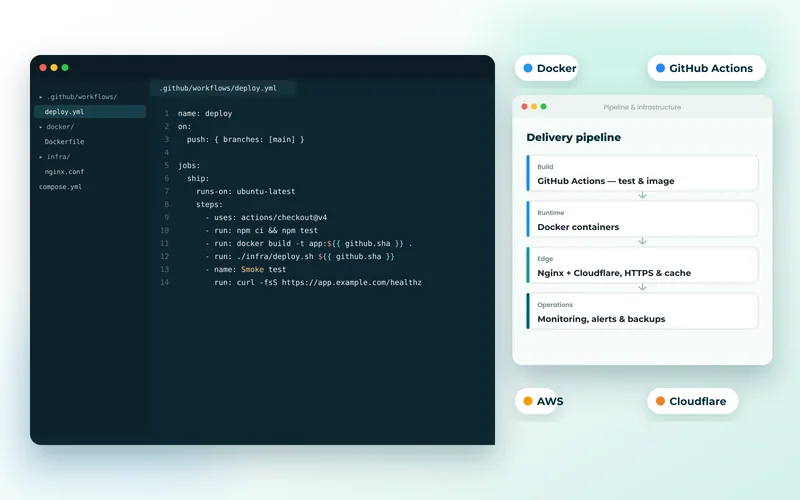The height and width of the screenshot is (500, 800).
Task: Close the Pipeline & infrastructure window
Action: pyautogui.click(x=524, y=107)
